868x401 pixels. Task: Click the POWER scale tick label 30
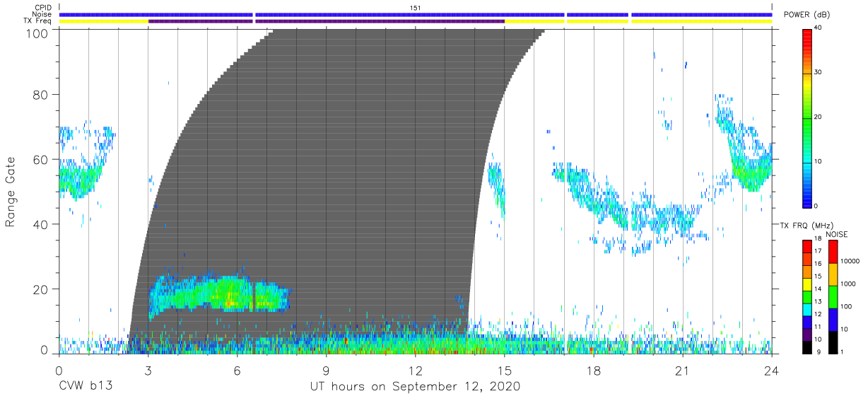819,72
